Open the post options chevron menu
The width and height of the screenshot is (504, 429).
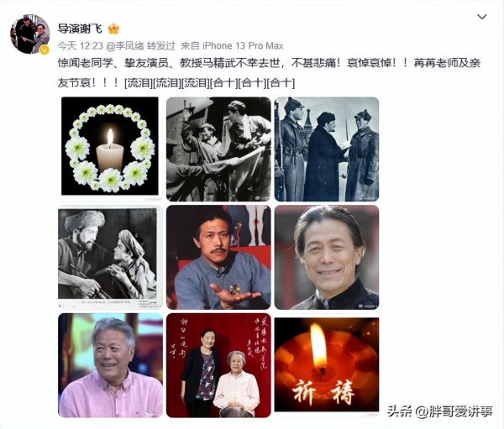pos(482,17)
